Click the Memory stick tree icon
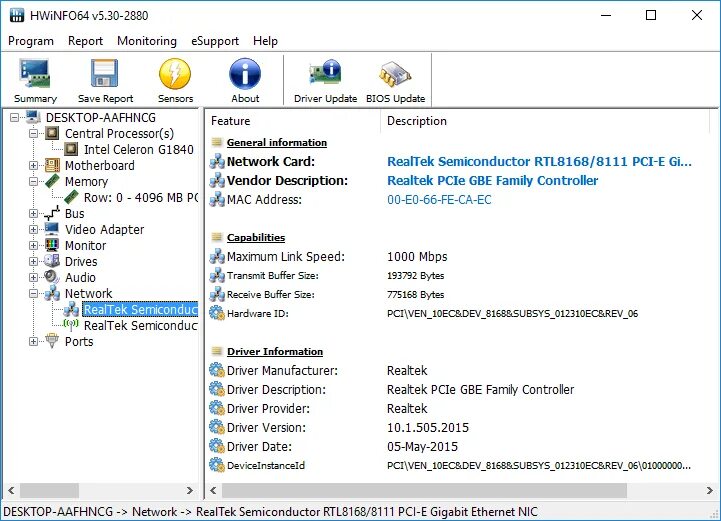 point(52,181)
